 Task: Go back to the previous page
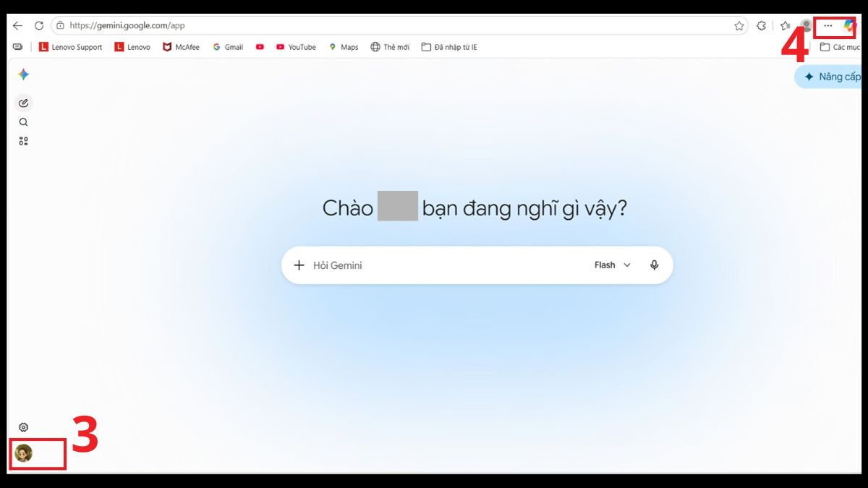tap(17, 25)
